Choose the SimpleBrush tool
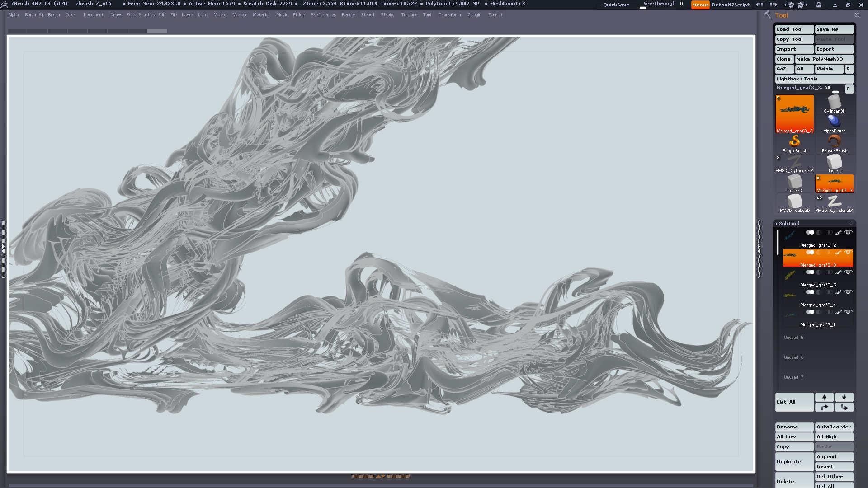This screenshot has width=868, height=488. (x=794, y=142)
